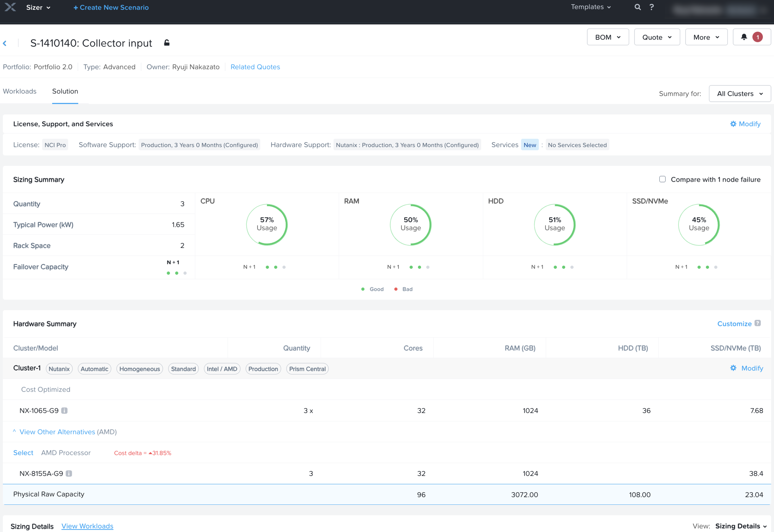The image size is (774, 532).
Task: Open the All Clusters summary dropdown
Action: click(740, 94)
